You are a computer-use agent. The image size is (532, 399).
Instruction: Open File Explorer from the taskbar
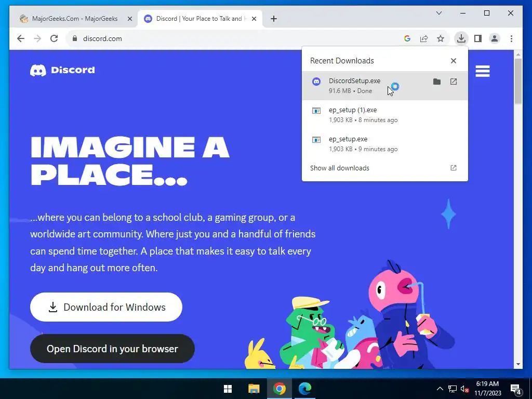(x=254, y=389)
